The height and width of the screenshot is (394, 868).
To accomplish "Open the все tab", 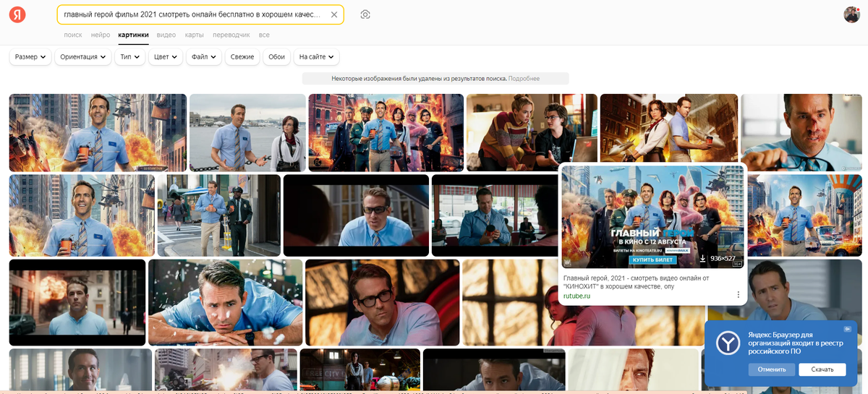I will [264, 35].
